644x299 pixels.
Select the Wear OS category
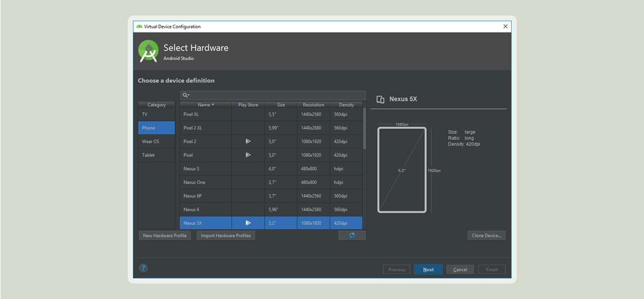[157, 141]
